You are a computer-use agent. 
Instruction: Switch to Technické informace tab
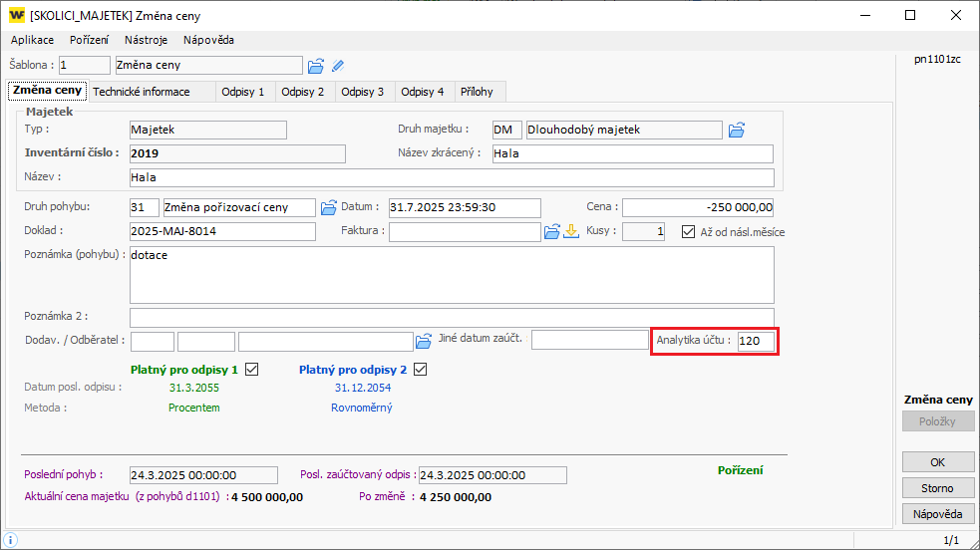(152, 92)
